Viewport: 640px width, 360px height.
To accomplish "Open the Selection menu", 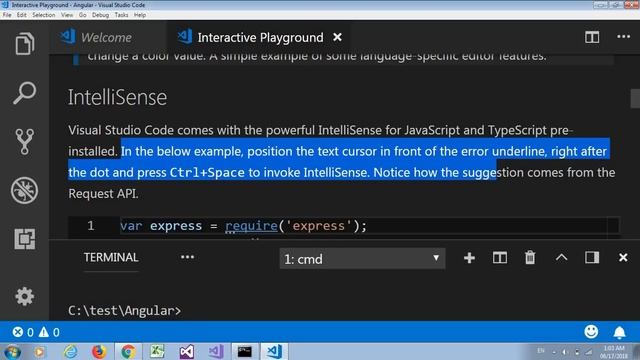I will coord(44,15).
